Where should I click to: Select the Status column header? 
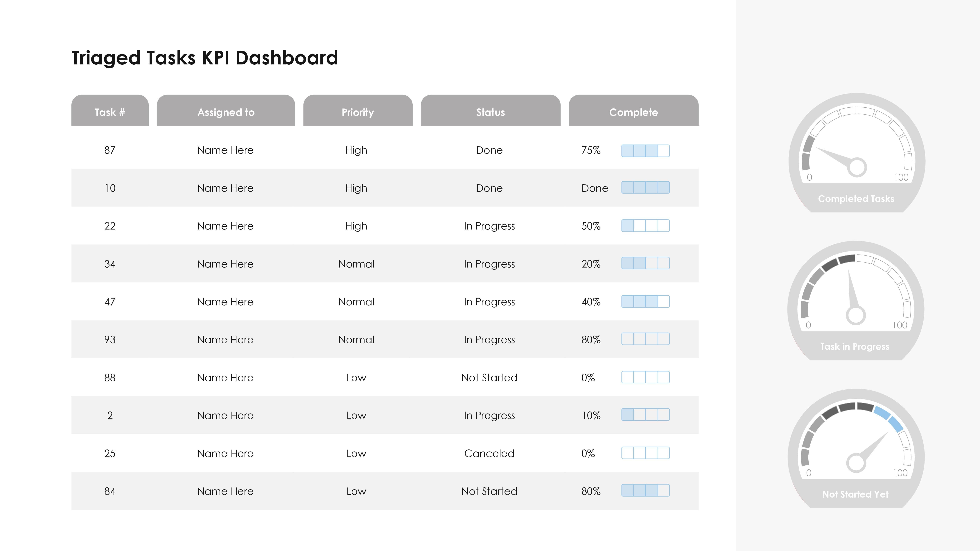point(490,110)
